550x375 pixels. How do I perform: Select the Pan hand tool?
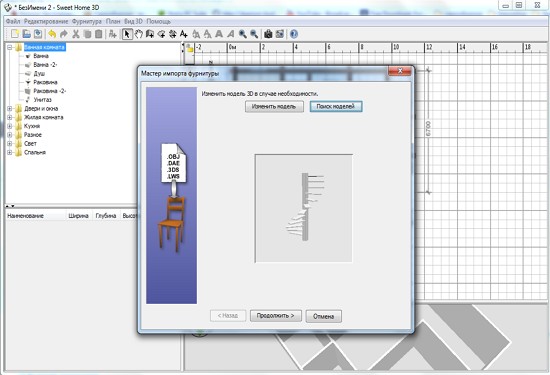pos(139,34)
